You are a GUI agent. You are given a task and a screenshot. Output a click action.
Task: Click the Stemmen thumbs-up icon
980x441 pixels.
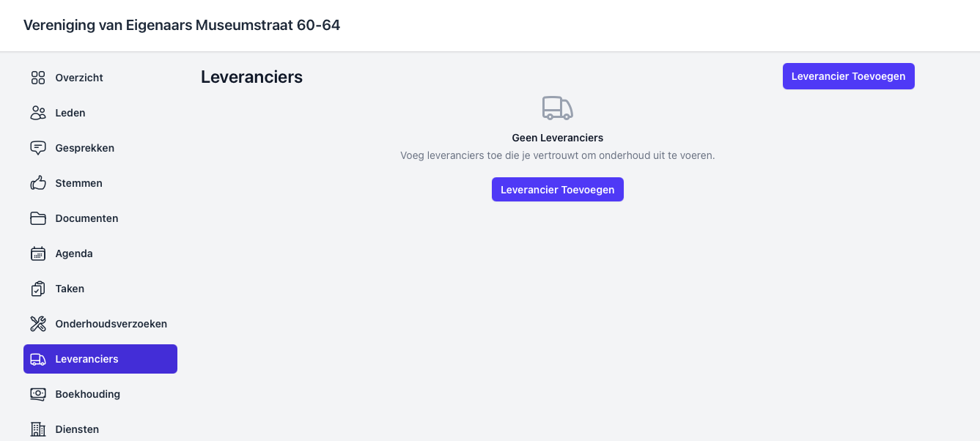[38, 183]
